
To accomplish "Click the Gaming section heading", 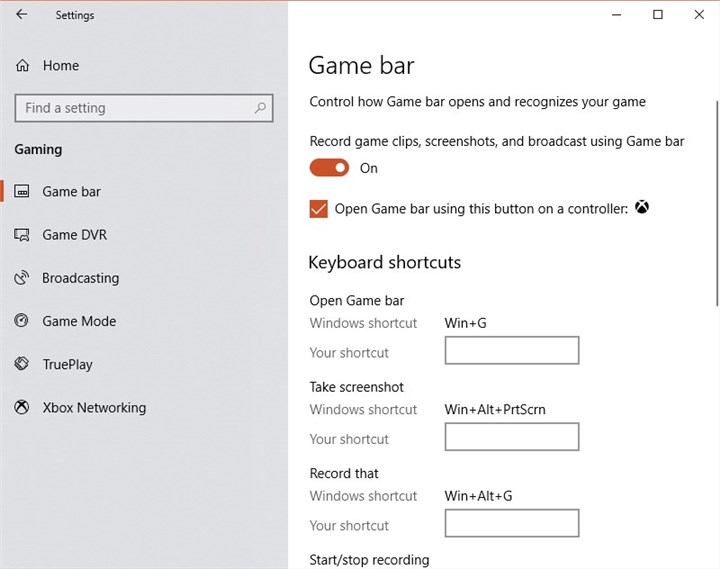I will click(x=38, y=149).
